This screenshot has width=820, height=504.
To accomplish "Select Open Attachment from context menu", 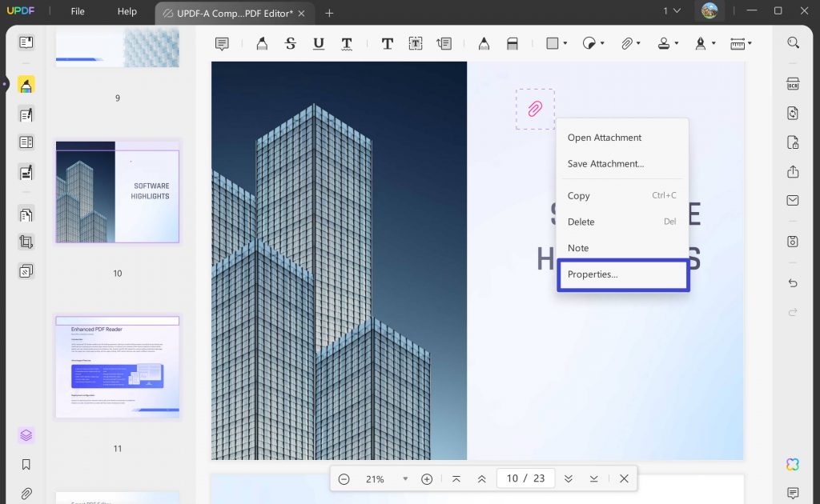I will (x=604, y=138).
